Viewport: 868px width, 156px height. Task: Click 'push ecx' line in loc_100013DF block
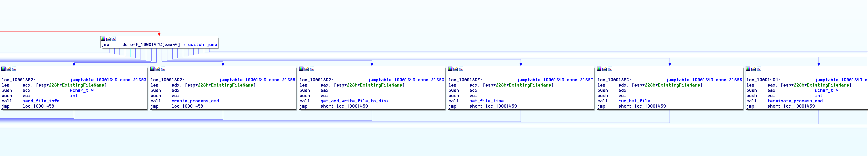(x=463, y=91)
